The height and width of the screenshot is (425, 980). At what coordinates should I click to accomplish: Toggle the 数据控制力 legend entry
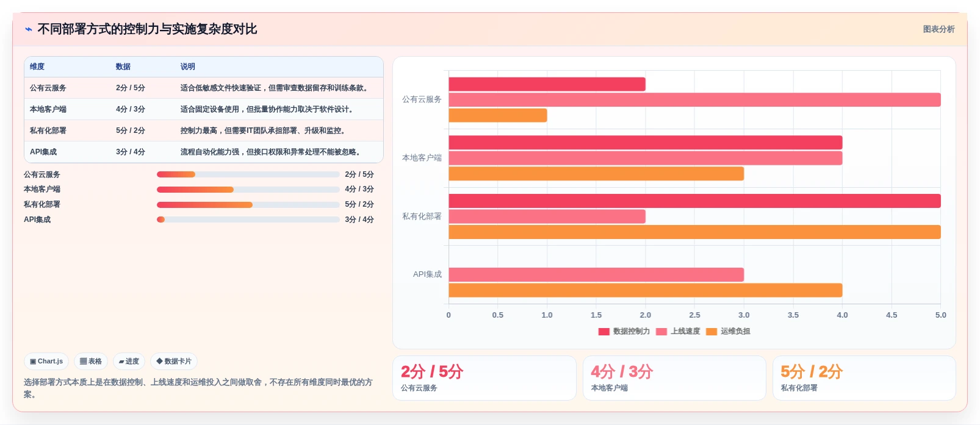click(x=624, y=331)
